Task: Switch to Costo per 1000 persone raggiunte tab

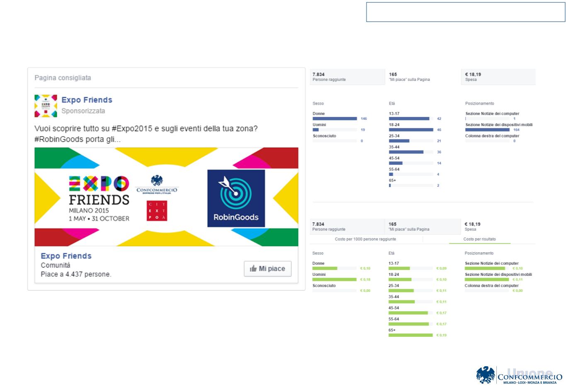Action: click(365, 239)
